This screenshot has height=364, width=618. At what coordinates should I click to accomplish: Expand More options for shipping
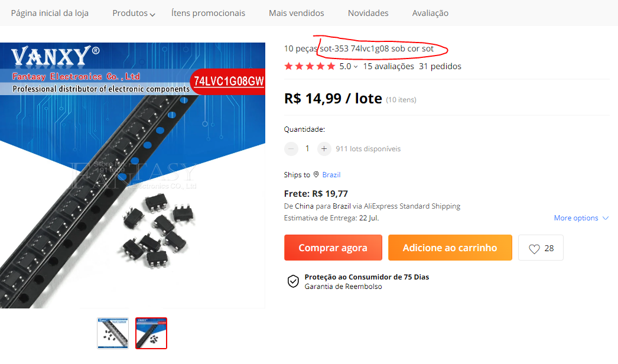pos(581,218)
